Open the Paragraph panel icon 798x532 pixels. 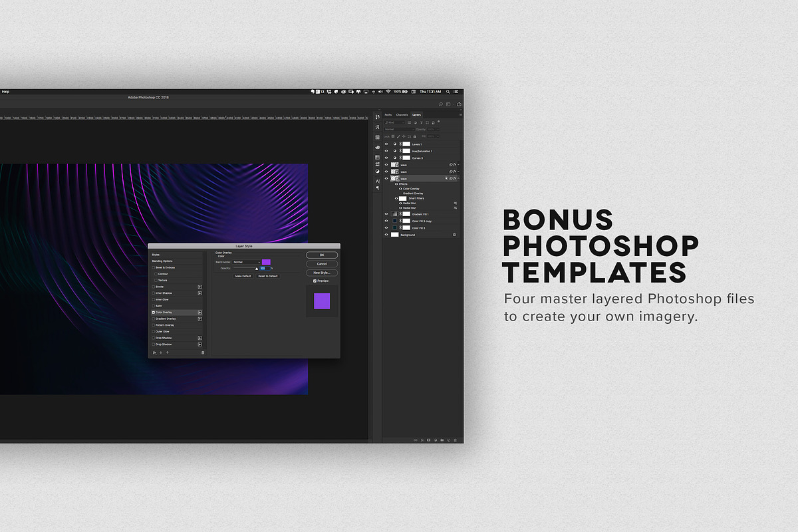coord(378,188)
